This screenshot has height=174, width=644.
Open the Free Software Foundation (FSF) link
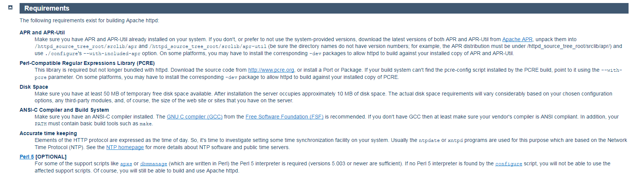pyautogui.click(x=284, y=117)
